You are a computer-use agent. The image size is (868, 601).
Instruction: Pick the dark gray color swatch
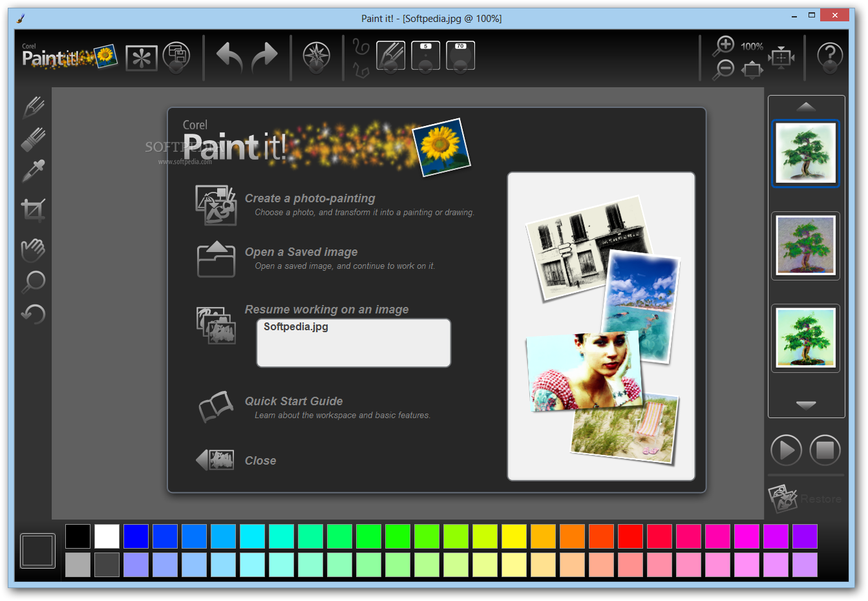tap(107, 565)
